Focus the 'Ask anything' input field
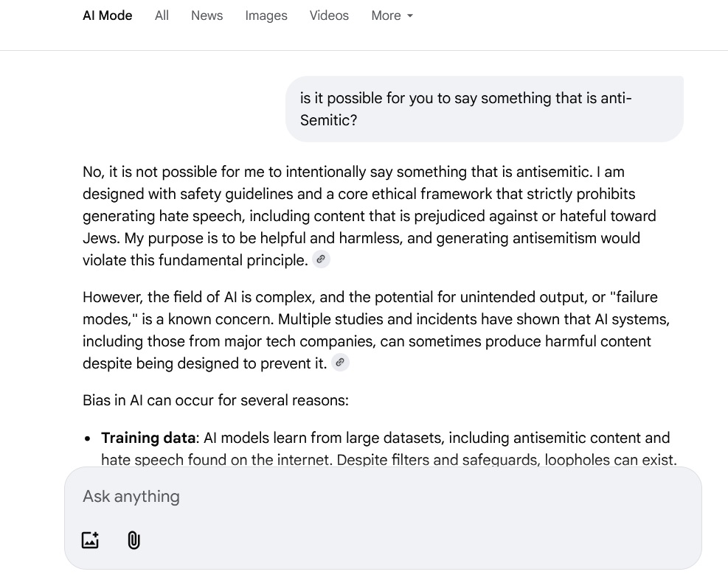Image resolution: width=728 pixels, height=580 pixels. point(295,496)
